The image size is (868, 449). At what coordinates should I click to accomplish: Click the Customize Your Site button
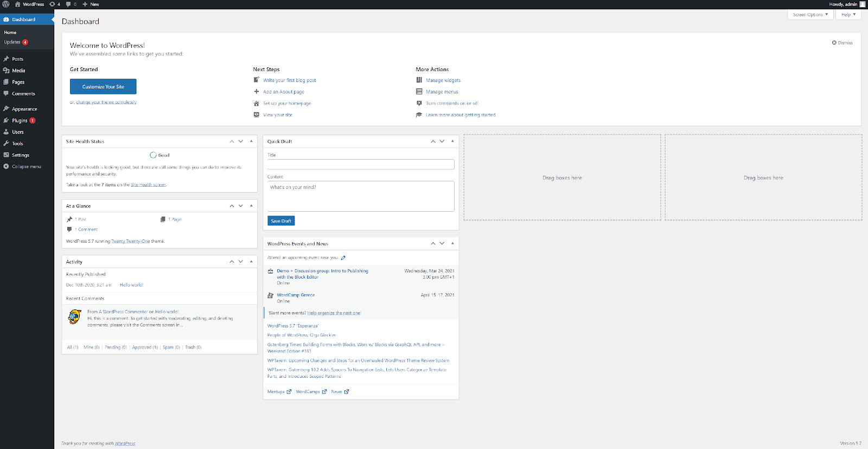(x=103, y=86)
